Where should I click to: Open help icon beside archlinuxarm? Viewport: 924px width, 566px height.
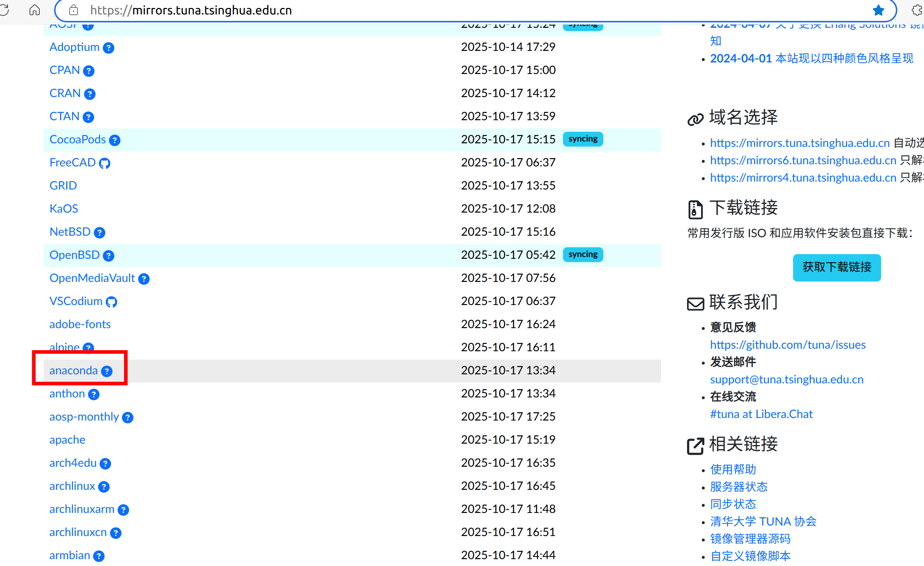coord(123,510)
